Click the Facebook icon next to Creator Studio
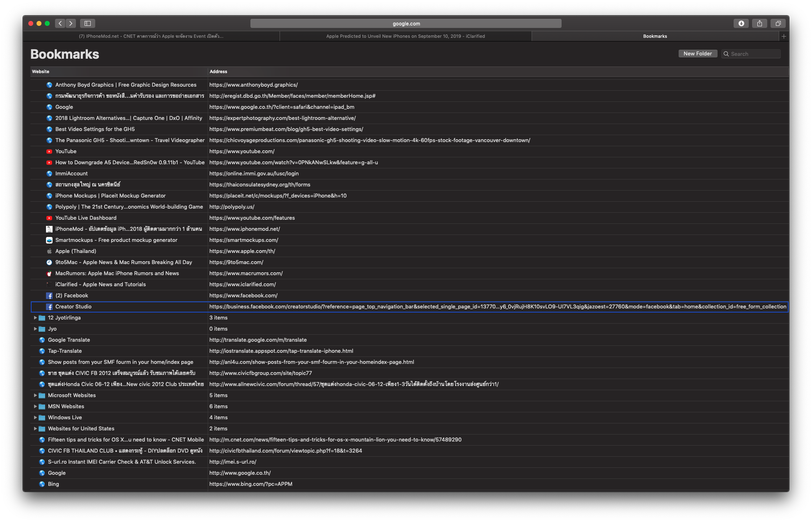This screenshot has height=522, width=812. pos(49,307)
